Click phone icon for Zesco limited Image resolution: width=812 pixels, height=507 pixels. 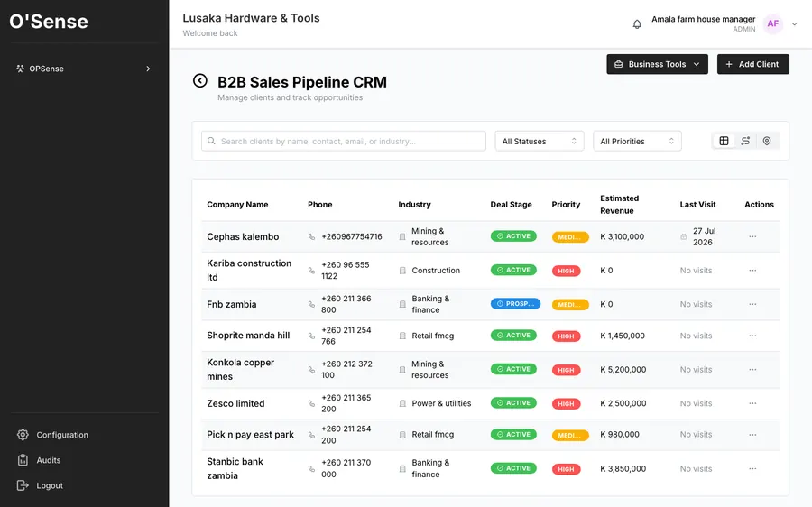(311, 403)
